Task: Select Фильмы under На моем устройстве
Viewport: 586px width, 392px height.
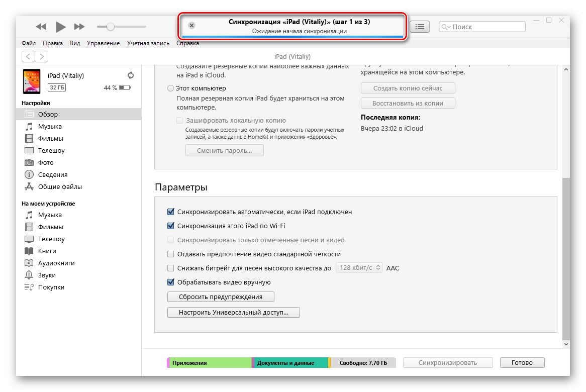Action: coord(78,227)
